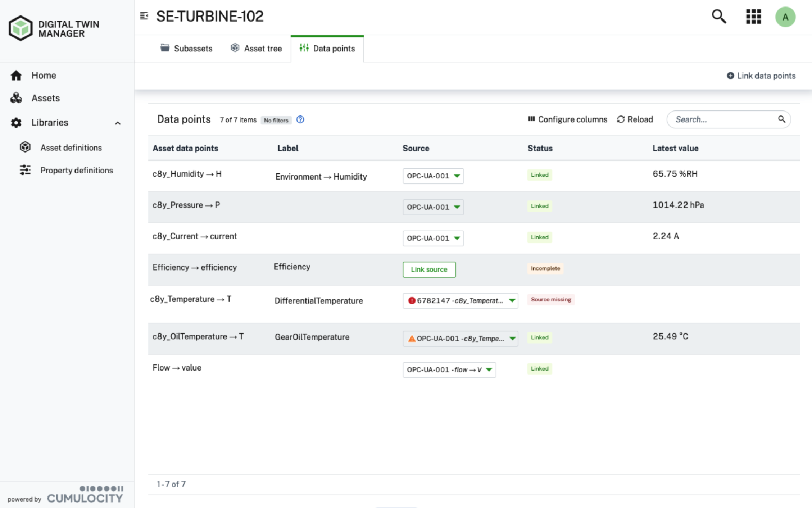The image size is (812, 508).
Task: Click the Link data points button
Action: [761, 76]
